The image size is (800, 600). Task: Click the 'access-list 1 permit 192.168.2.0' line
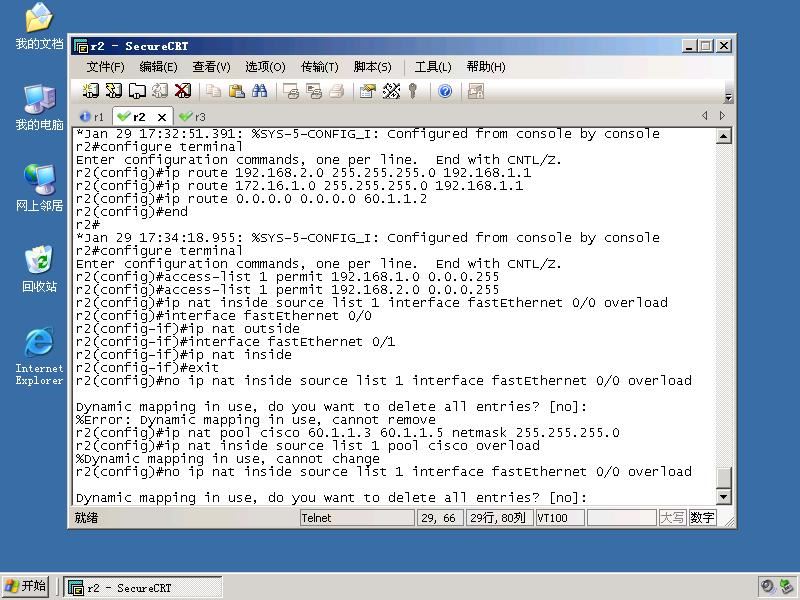click(287, 290)
